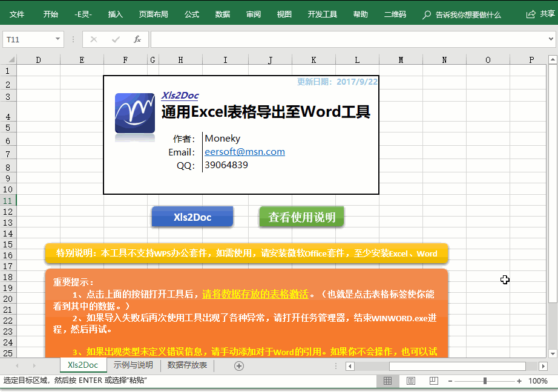Click the zoom in plus icon
Viewport: 558px width, 392px height.
tap(519, 381)
